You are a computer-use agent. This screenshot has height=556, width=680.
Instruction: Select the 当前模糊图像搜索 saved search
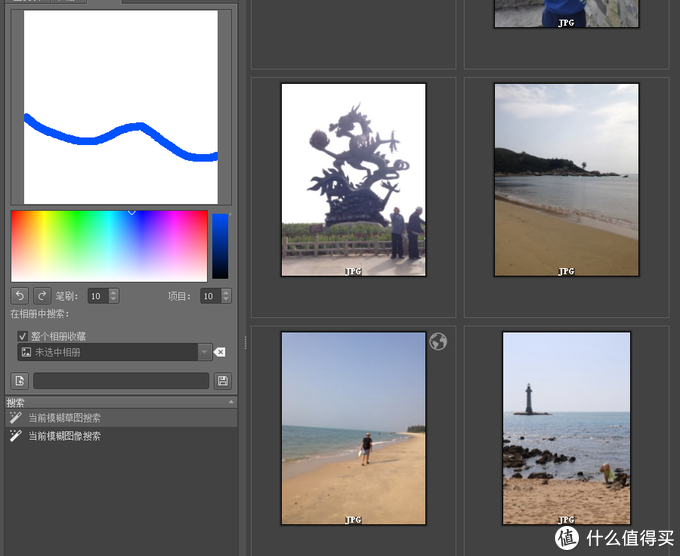pos(64,436)
